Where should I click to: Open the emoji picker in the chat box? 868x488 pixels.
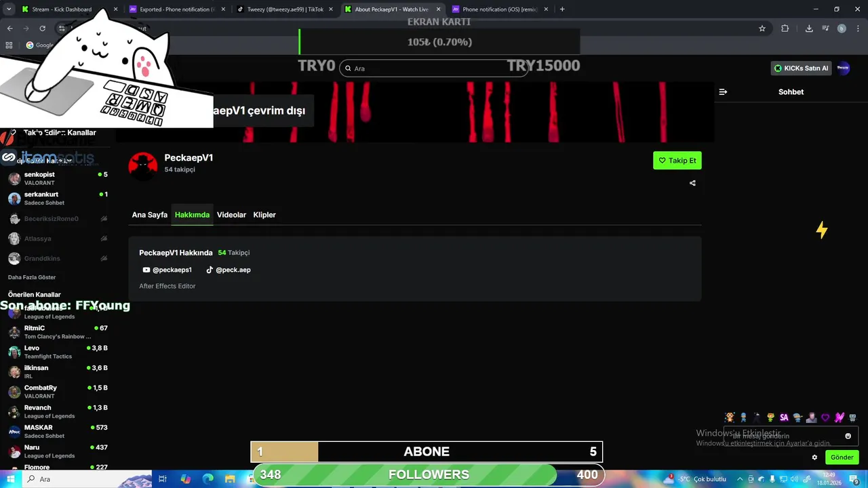848,436
